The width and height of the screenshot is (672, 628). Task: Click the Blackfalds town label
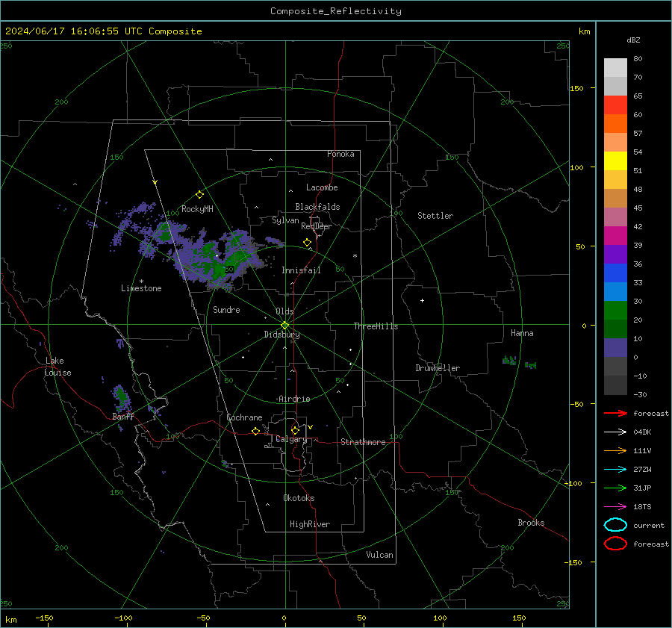click(x=317, y=207)
